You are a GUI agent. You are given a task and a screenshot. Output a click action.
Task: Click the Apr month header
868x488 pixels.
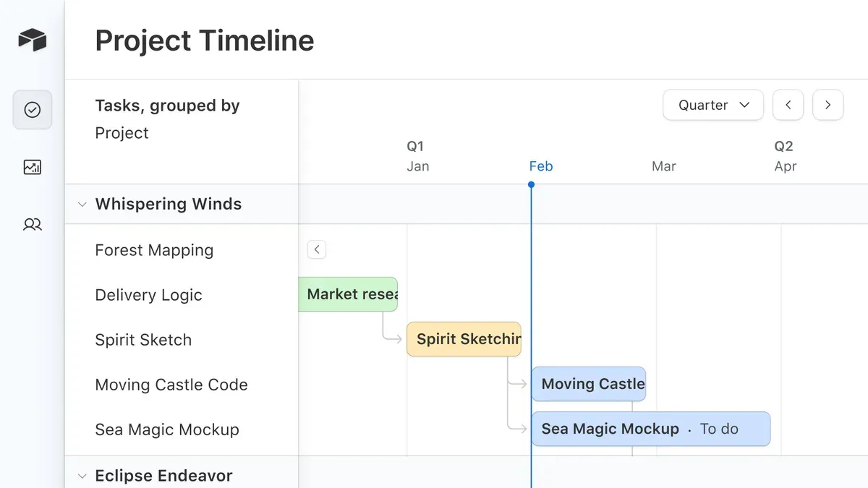tap(786, 166)
